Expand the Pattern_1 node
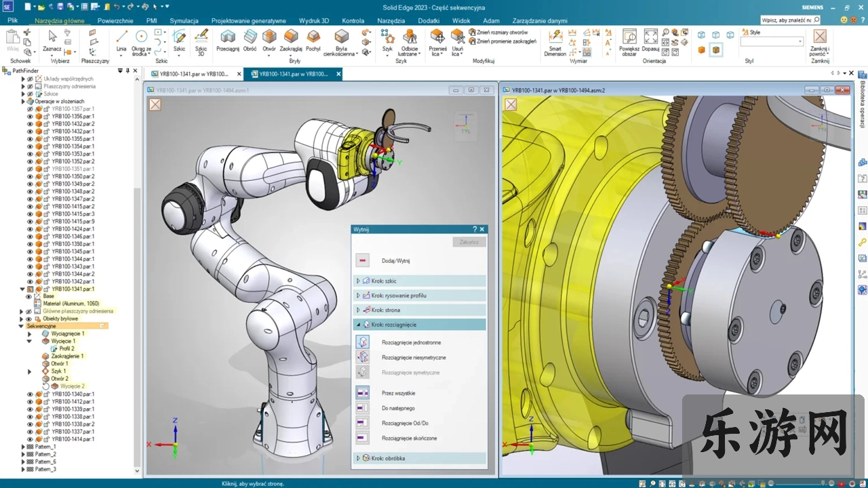This screenshot has height=488, width=868. click(x=22, y=447)
